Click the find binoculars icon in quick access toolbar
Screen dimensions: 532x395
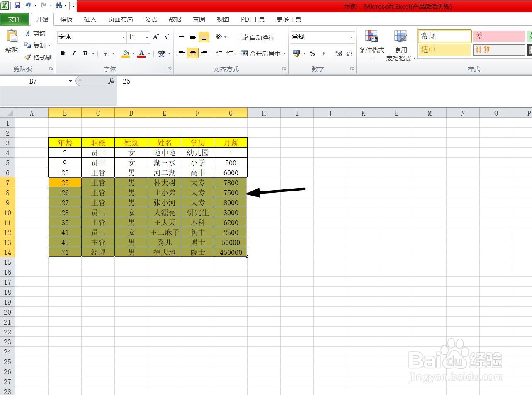[x=58, y=6]
